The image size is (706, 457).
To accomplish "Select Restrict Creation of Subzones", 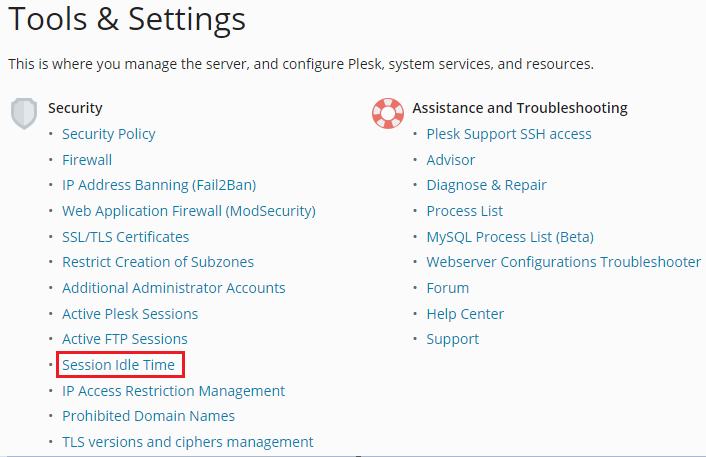I will coord(158,262).
